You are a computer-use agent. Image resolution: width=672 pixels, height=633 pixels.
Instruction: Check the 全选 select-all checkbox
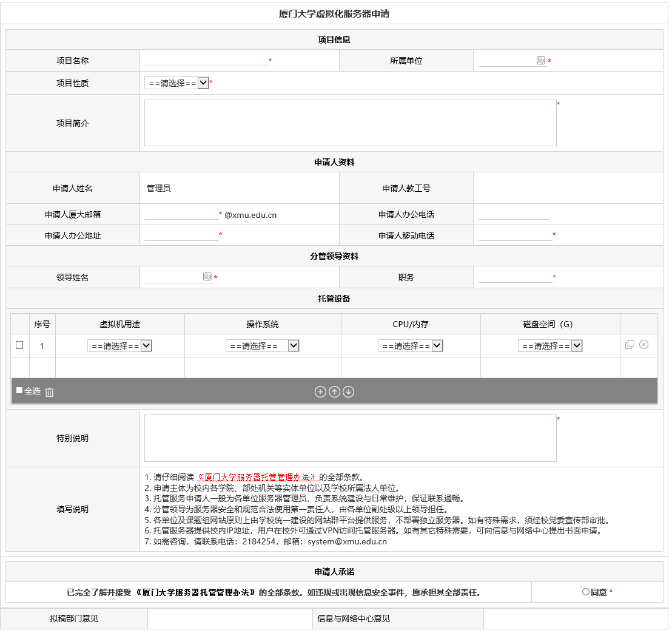click(x=19, y=391)
